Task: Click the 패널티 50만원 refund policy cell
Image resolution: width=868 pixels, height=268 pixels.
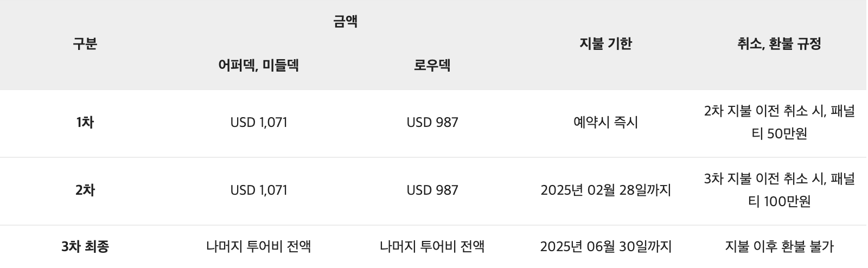Action: (x=780, y=123)
